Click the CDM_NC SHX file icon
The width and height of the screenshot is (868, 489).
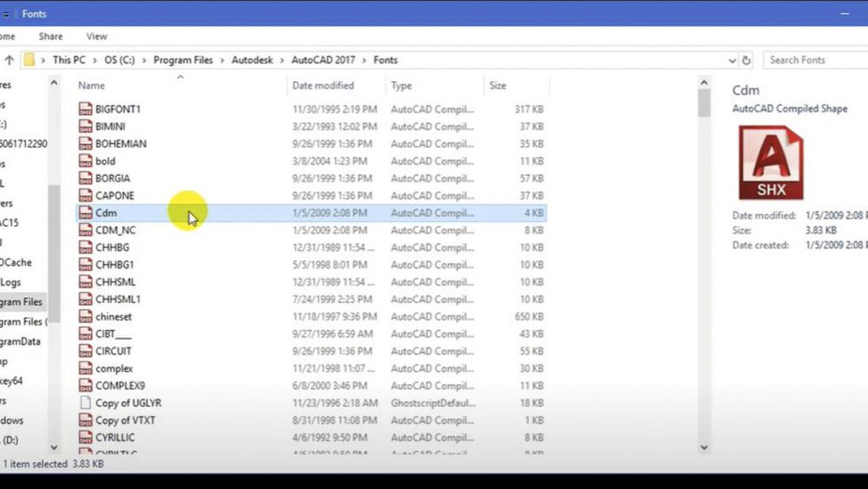(x=85, y=230)
